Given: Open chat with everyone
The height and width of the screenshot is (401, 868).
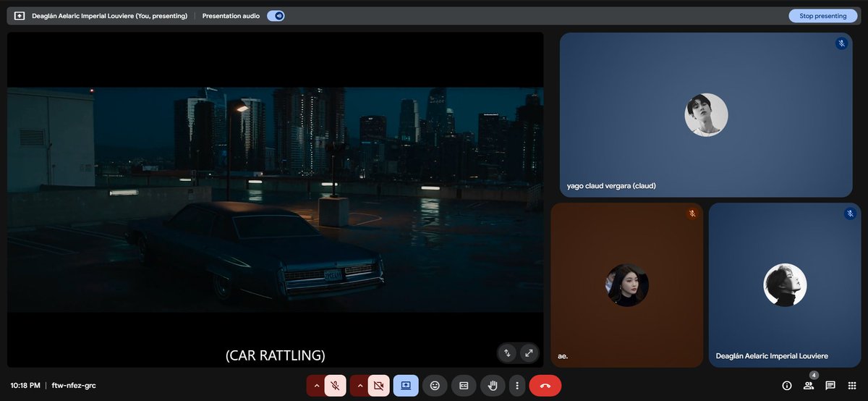Looking at the screenshot, I should (x=830, y=386).
